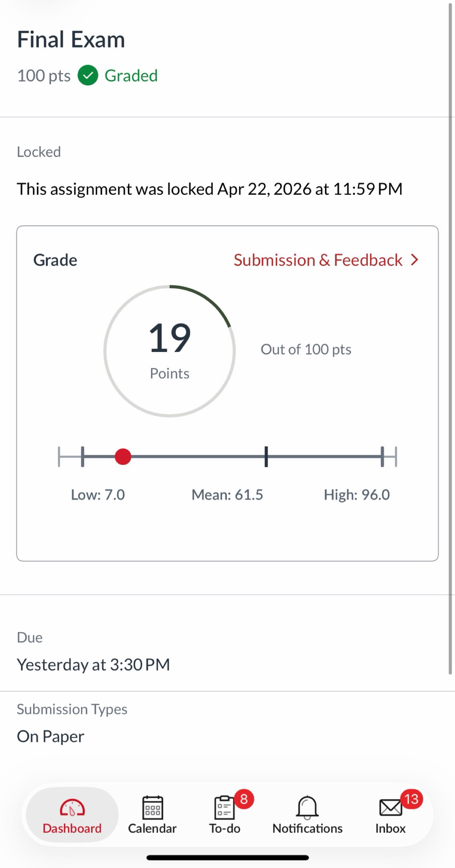Tap the red 13 badge on Inbox
455x868 pixels.
(411, 799)
